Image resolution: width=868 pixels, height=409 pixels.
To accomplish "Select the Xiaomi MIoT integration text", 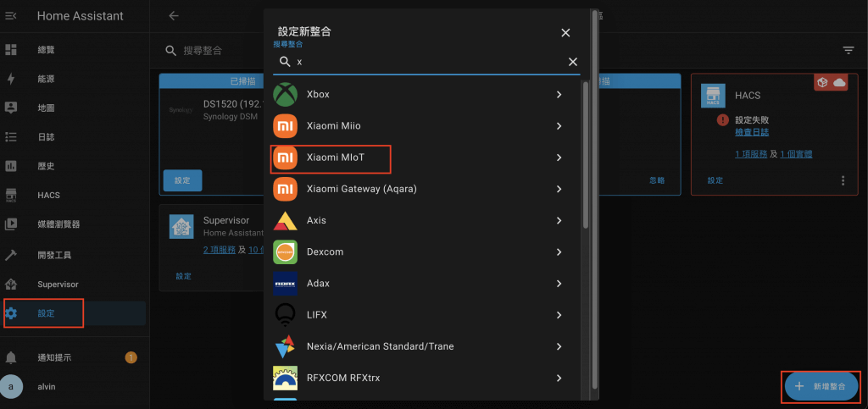I will (336, 158).
